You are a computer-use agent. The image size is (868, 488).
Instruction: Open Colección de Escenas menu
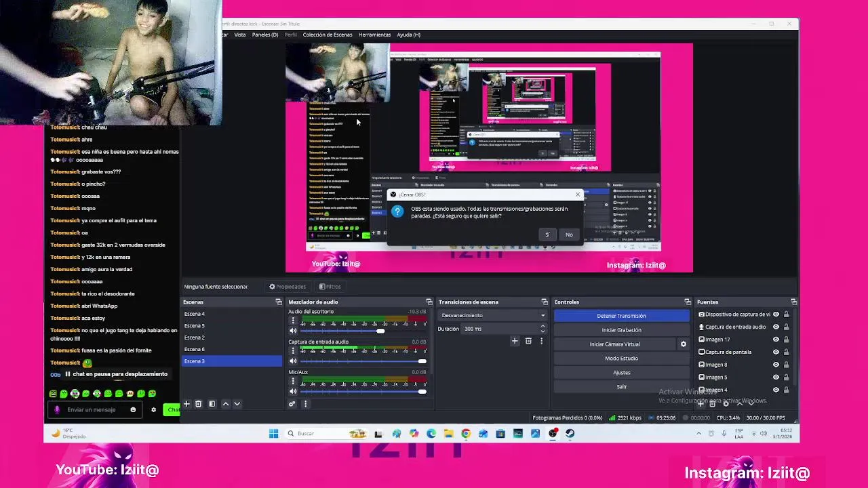pyautogui.click(x=328, y=35)
